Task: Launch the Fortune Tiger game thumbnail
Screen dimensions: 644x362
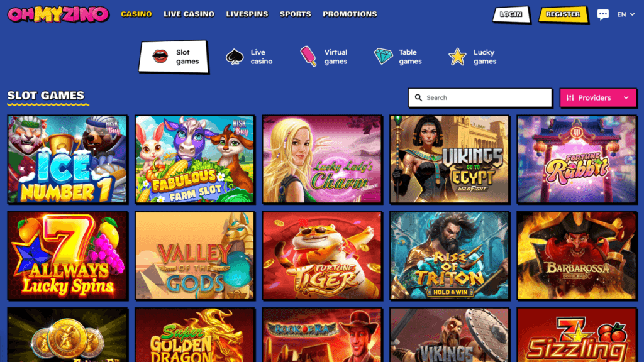Action: [x=322, y=255]
